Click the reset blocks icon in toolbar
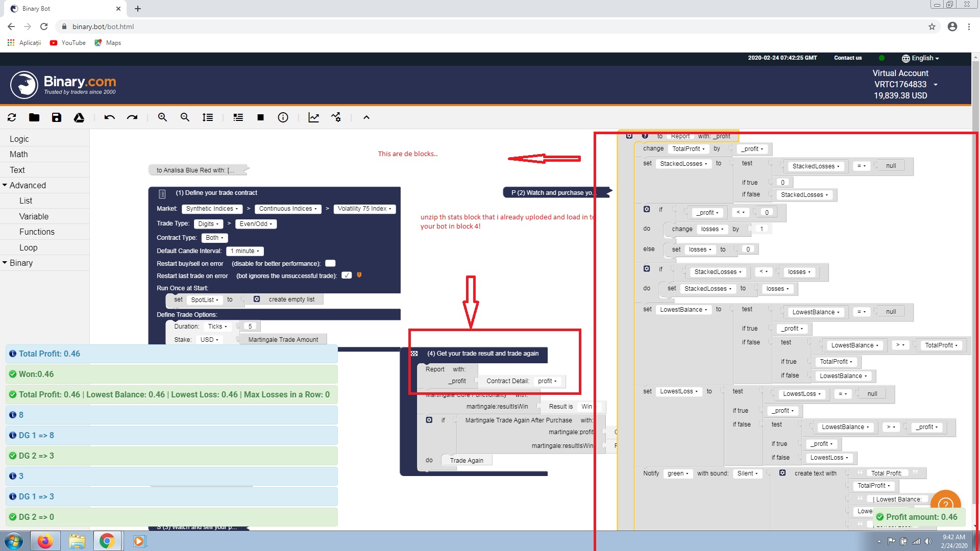980x551 pixels. click(12, 117)
